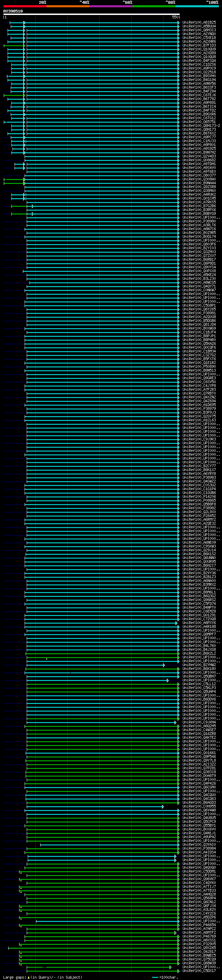Screen dimensions: 222x980
Task: Select label UniRef100_A7TEU3
Action: (199, 891)
